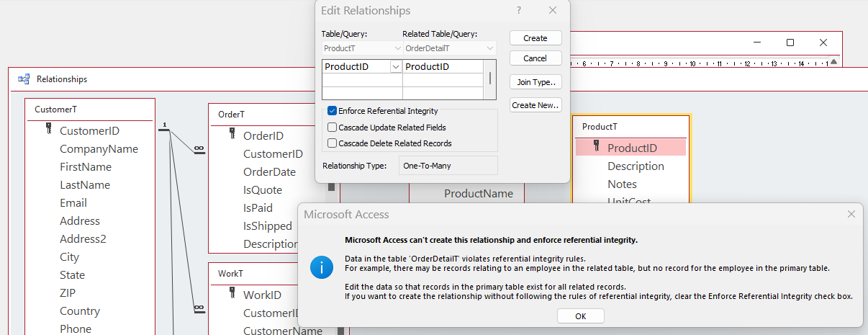Uncheck Enforce Referential Integrity
Viewport: 868px width, 335px height.
(x=333, y=111)
